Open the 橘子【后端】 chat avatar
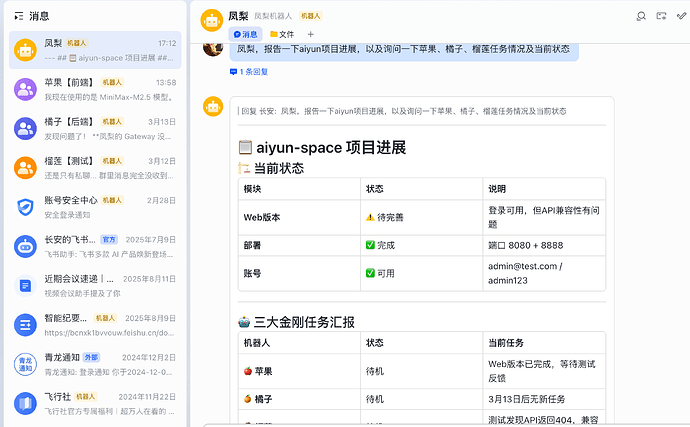 (x=25, y=129)
